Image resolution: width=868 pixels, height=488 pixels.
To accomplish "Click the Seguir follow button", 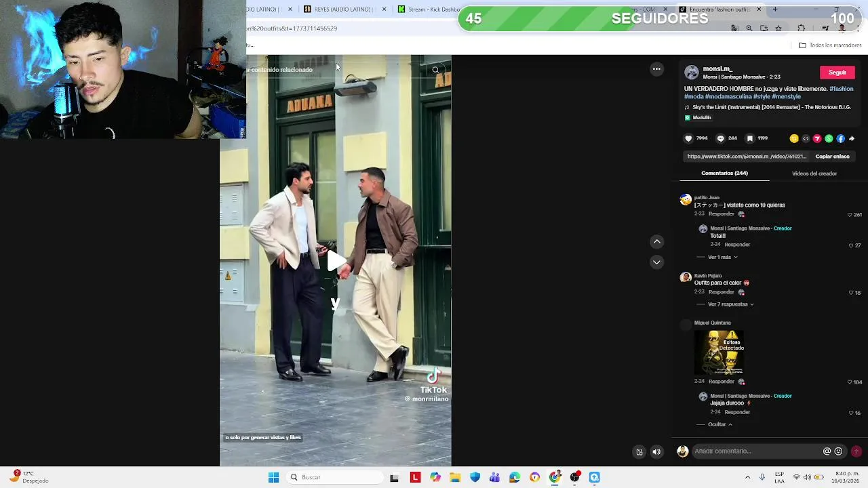I will pos(837,73).
